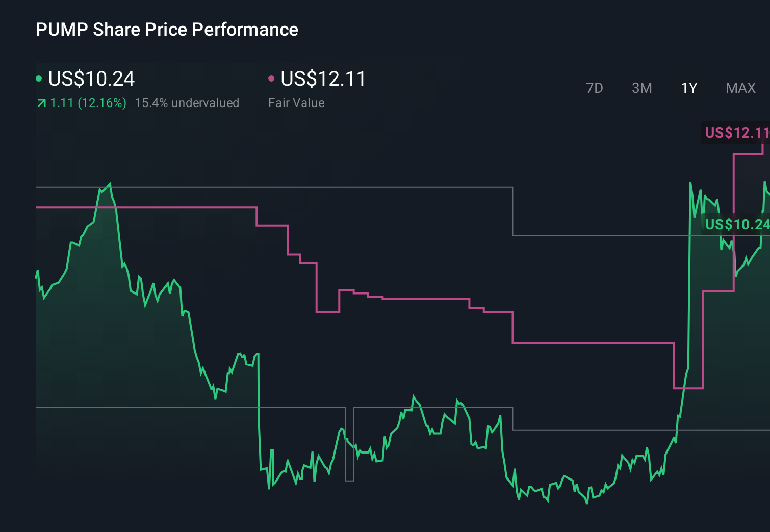This screenshot has height=532, width=770.
Task: Click the US$10.24 current price heading
Action: pos(91,78)
